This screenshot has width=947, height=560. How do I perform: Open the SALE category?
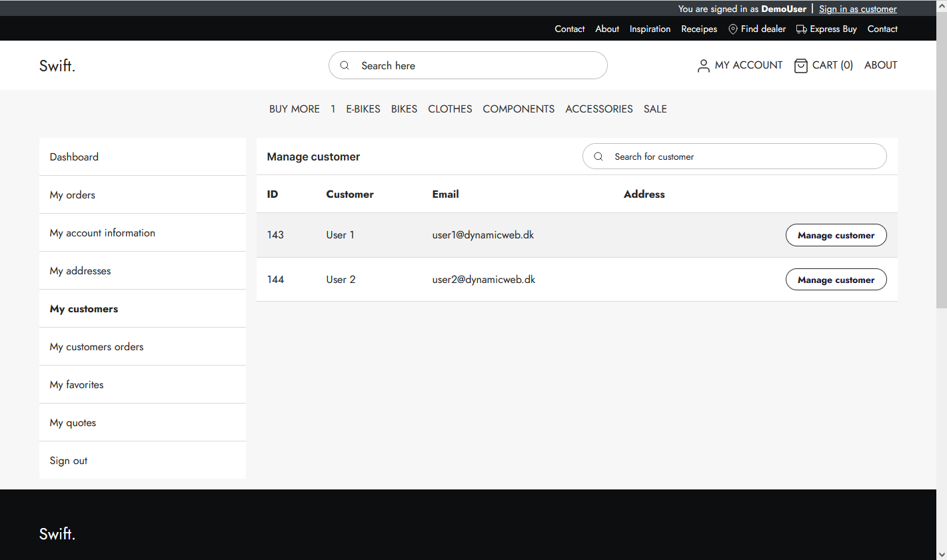(x=655, y=109)
